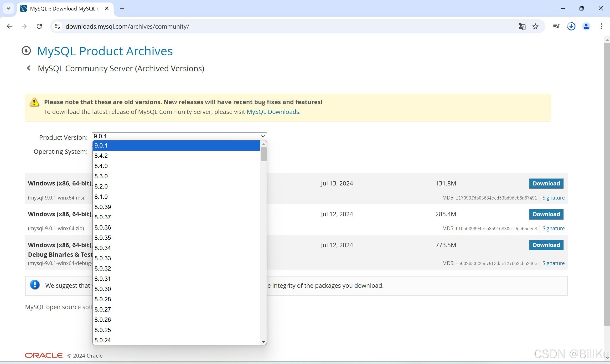Screen dimensions: 610x364
Task: Pick version 8.0.37 from the dropdown
Action: point(176,217)
